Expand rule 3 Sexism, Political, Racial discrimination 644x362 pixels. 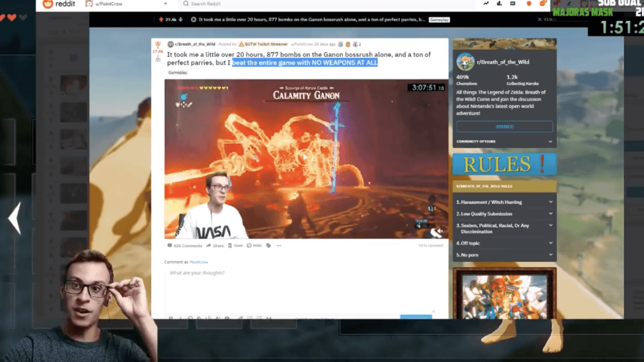pos(504,228)
